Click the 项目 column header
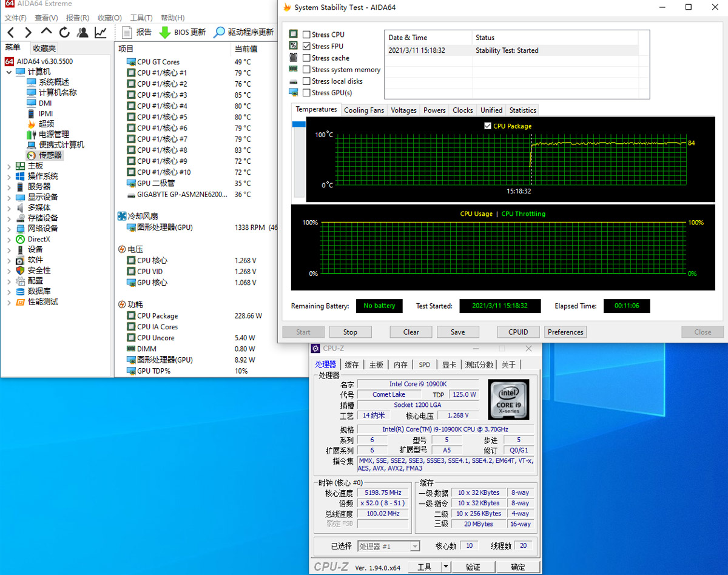This screenshot has height=575, width=728. click(x=126, y=49)
